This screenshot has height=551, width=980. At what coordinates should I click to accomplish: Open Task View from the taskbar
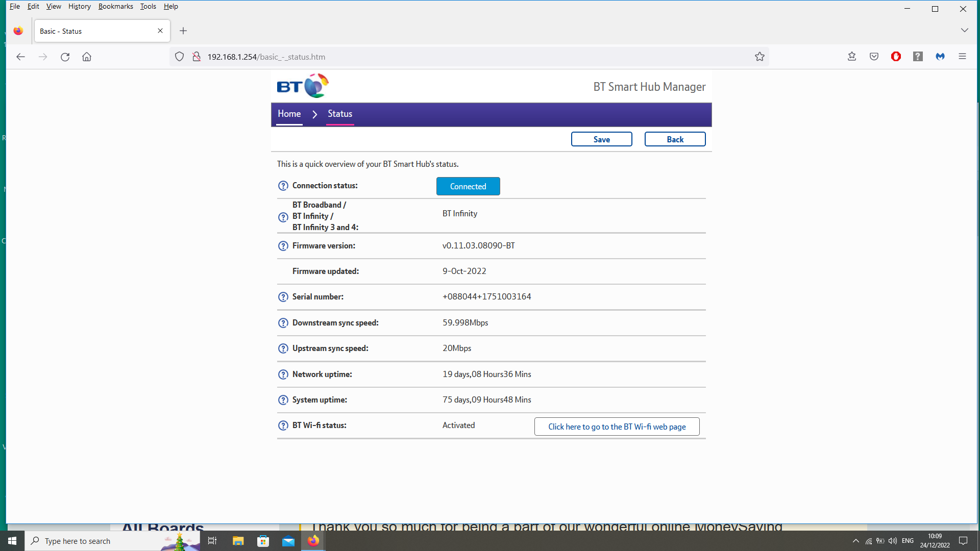(x=212, y=541)
